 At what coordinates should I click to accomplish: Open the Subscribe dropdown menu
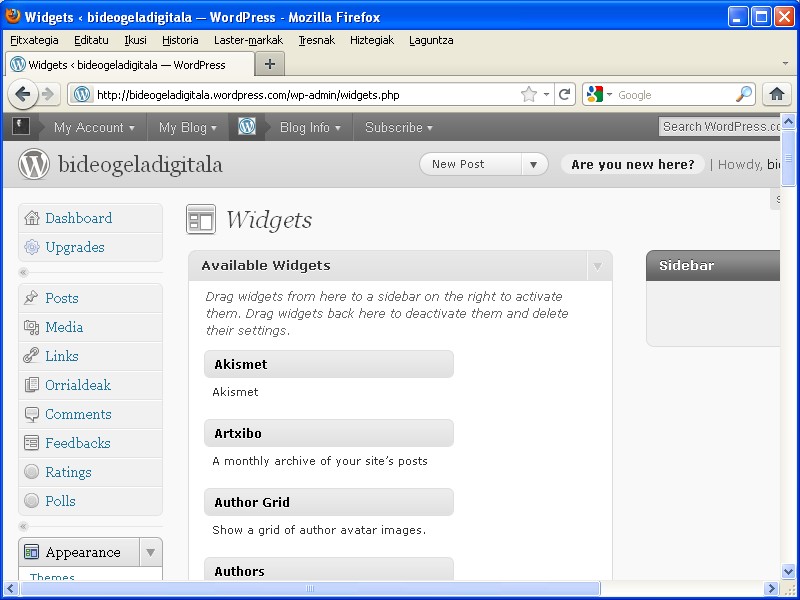(x=398, y=127)
